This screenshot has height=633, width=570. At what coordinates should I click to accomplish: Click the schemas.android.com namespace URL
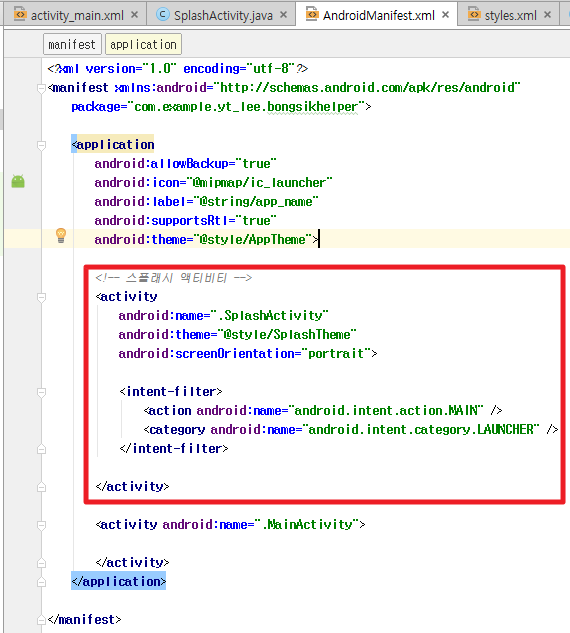367,88
